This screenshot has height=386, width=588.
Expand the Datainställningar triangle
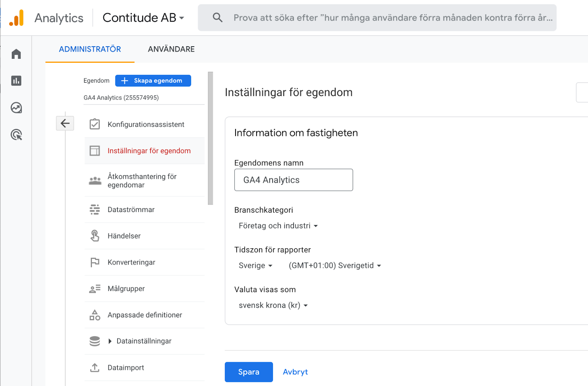click(110, 341)
